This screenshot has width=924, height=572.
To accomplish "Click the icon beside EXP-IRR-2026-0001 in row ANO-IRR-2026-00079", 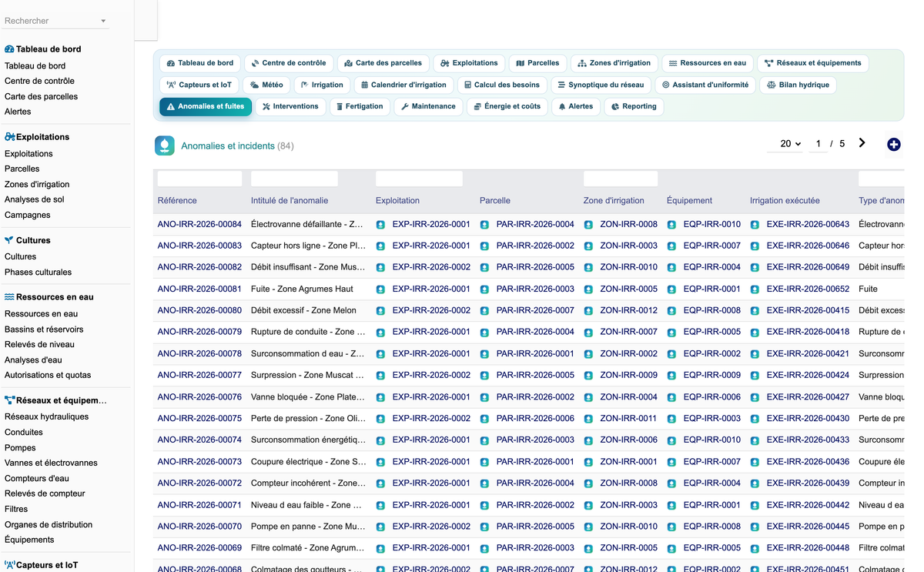I will (x=380, y=333).
